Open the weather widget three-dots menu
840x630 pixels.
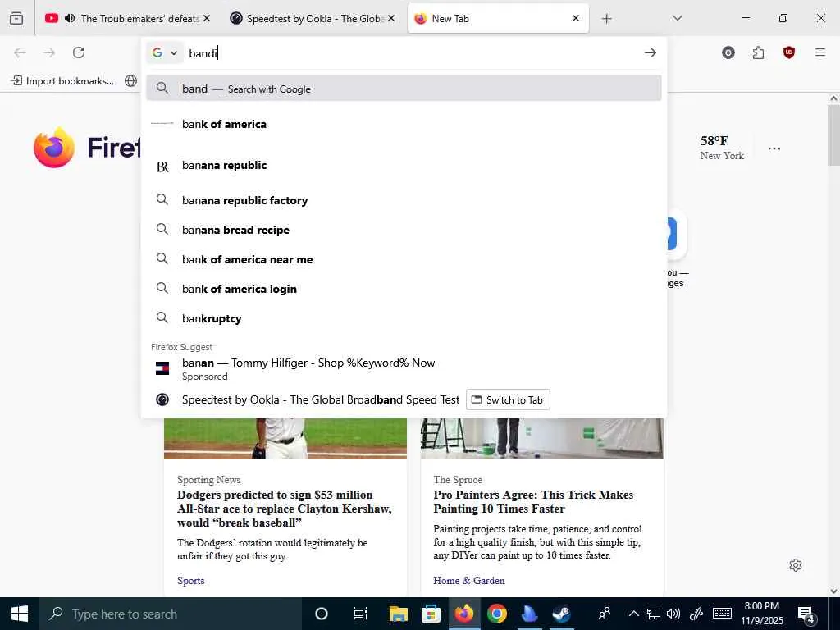click(x=774, y=148)
